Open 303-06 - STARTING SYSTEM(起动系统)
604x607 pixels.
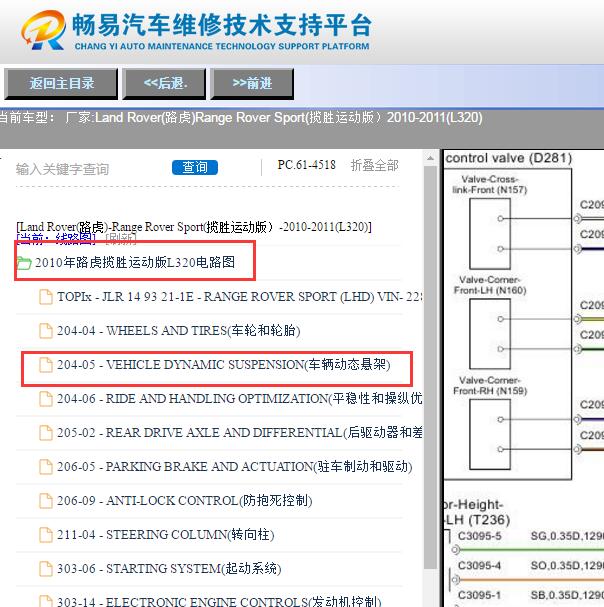[169, 569]
